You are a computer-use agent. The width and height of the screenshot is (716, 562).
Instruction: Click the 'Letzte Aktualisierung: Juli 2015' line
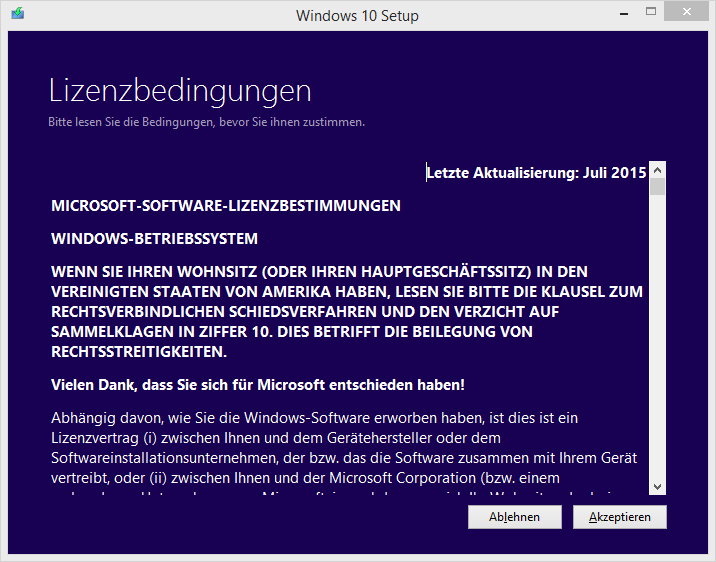pyautogui.click(x=536, y=173)
